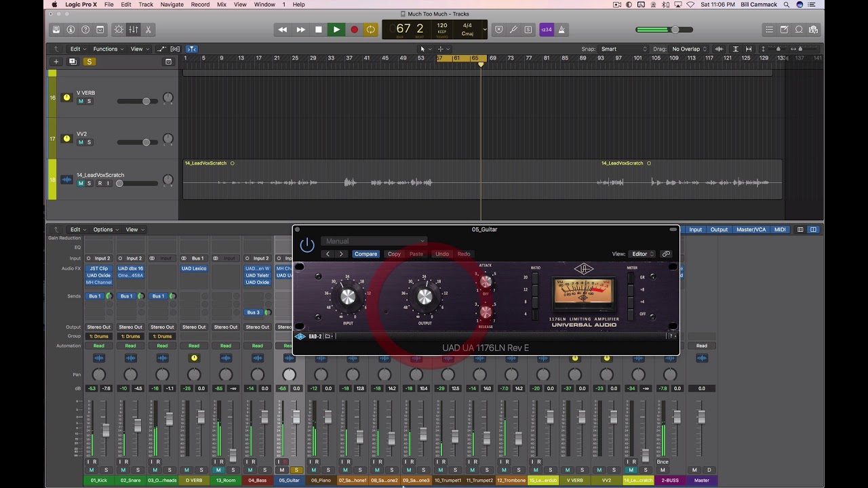Open JST Clip plug-in on 01_Kick strip

point(98,268)
